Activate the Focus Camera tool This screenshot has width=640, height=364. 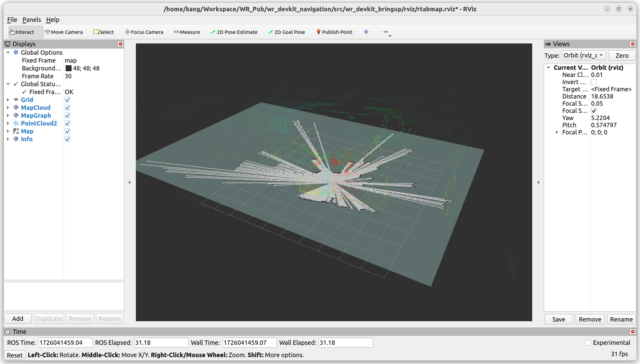(144, 32)
